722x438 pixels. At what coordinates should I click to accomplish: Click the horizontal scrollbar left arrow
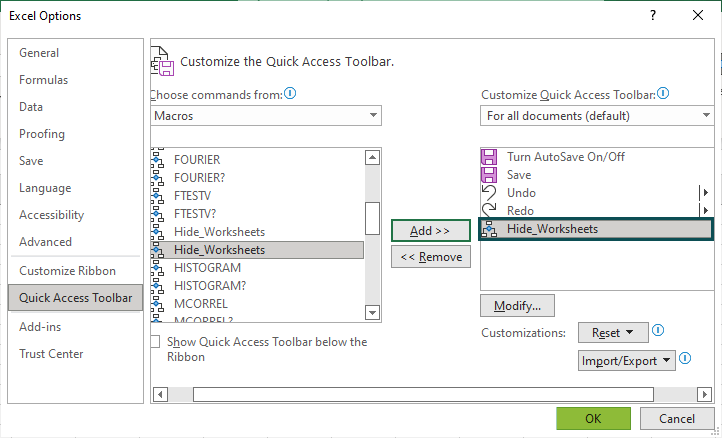[x=160, y=394]
